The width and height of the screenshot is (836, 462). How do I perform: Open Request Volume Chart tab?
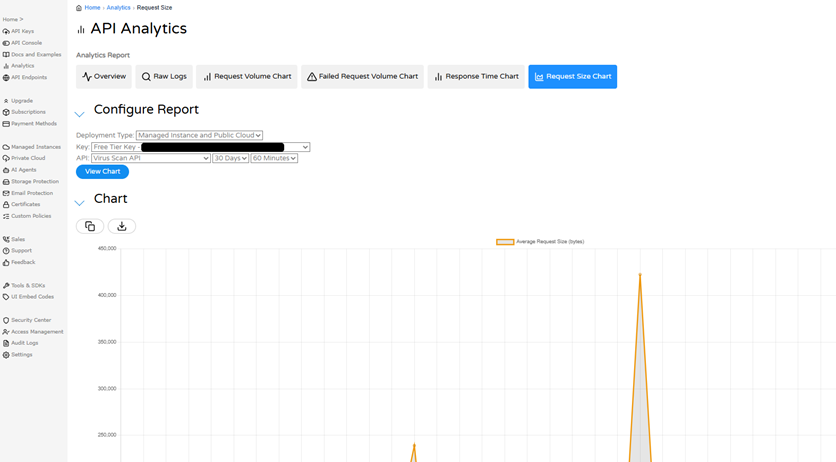247,77
